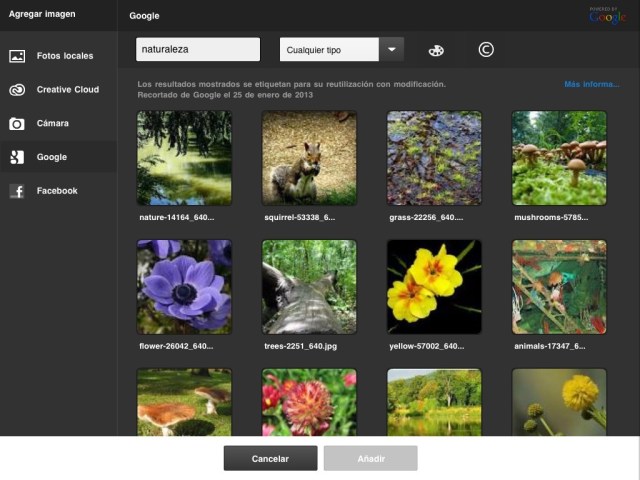
Task: Select the squirrel-53338 thumbnail
Action: pyautogui.click(x=309, y=157)
